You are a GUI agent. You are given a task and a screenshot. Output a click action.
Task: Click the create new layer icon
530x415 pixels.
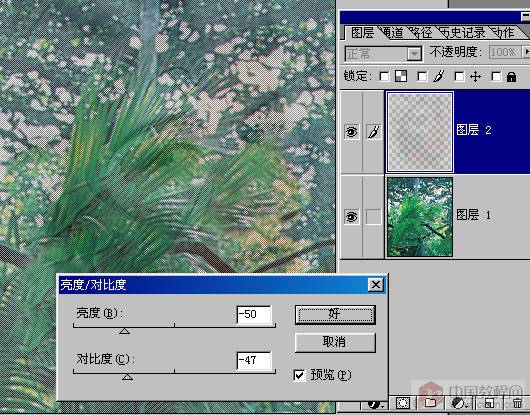pos(489,403)
